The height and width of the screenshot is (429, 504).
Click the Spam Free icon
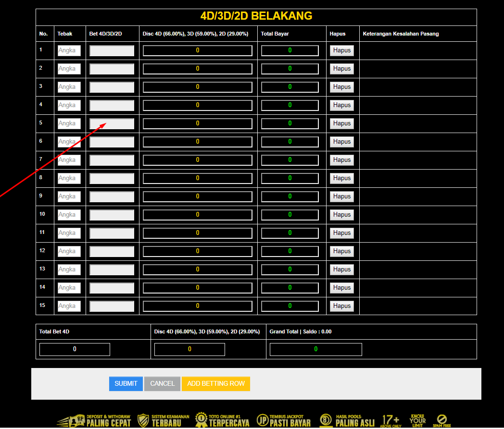click(x=441, y=421)
